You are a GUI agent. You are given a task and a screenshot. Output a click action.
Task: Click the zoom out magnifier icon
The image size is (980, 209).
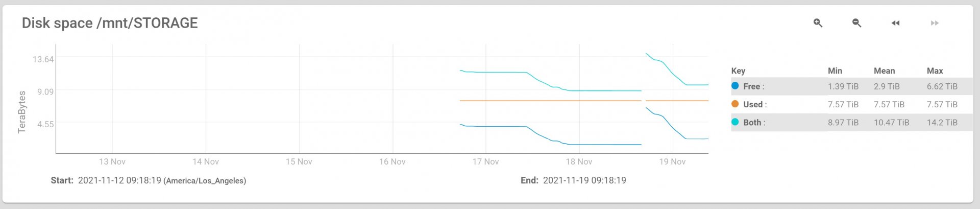pyautogui.click(x=856, y=23)
